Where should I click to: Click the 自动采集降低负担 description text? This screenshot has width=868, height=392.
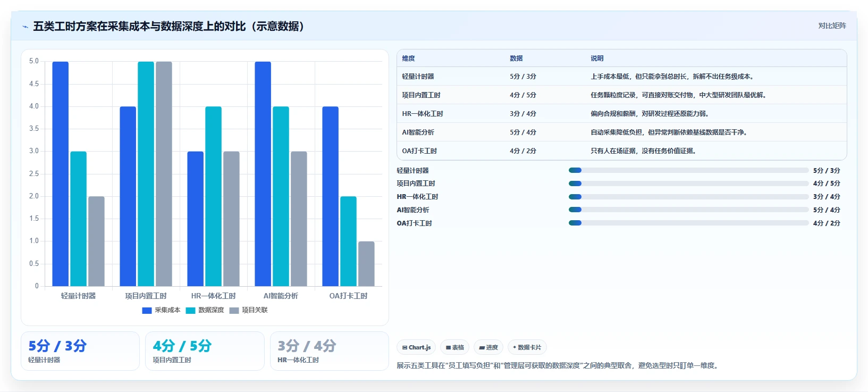pyautogui.click(x=669, y=132)
